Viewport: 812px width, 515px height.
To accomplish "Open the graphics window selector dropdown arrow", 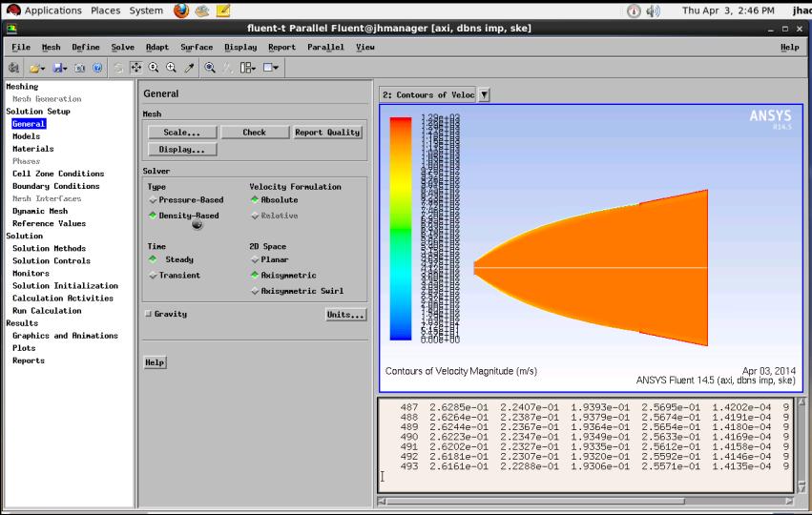I will pyautogui.click(x=484, y=94).
